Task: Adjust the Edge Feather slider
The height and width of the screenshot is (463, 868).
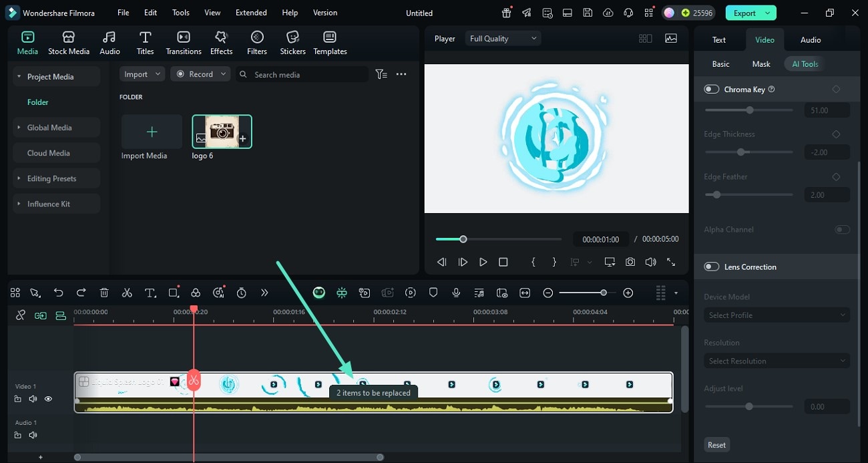Action: [x=748, y=195]
